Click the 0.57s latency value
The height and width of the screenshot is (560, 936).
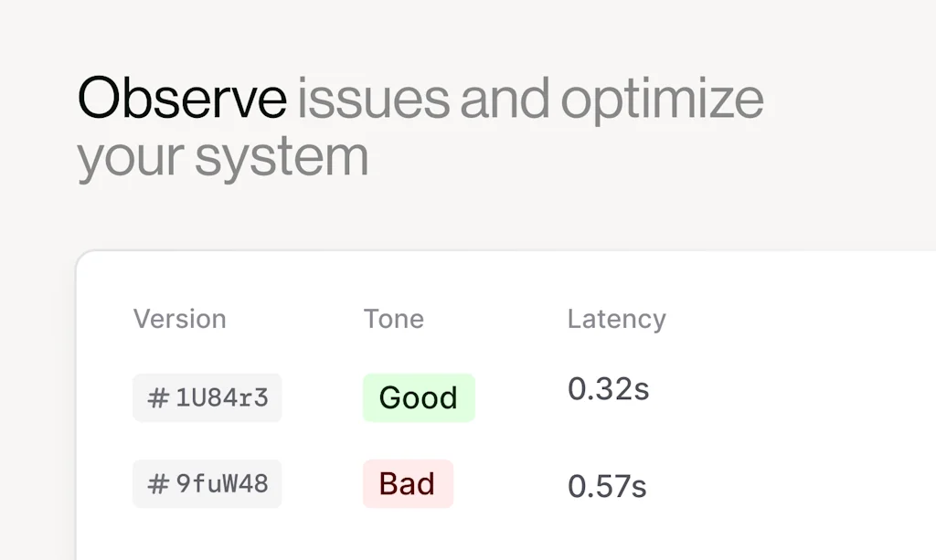[x=607, y=486]
